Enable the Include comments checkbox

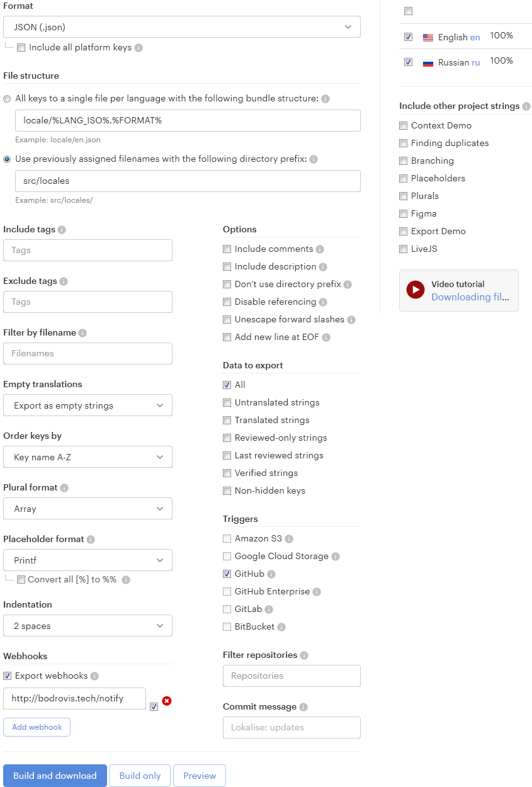pyautogui.click(x=227, y=249)
